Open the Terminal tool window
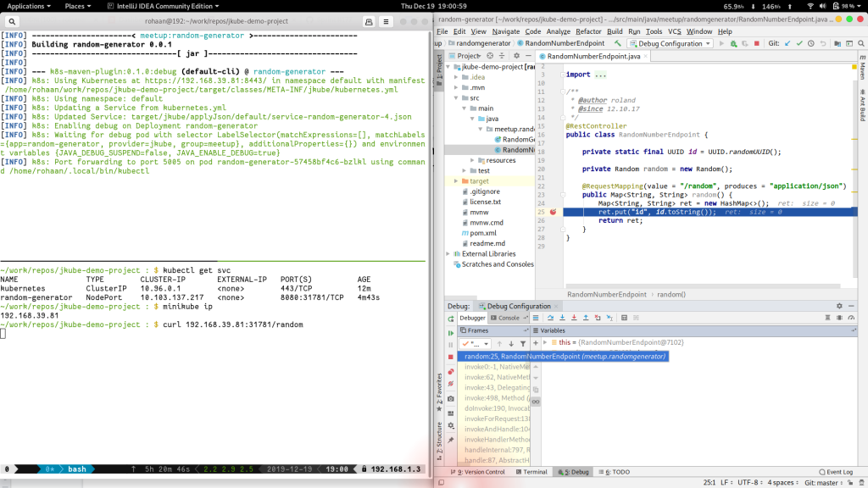The image size is (868, 488). pos(530,472)
